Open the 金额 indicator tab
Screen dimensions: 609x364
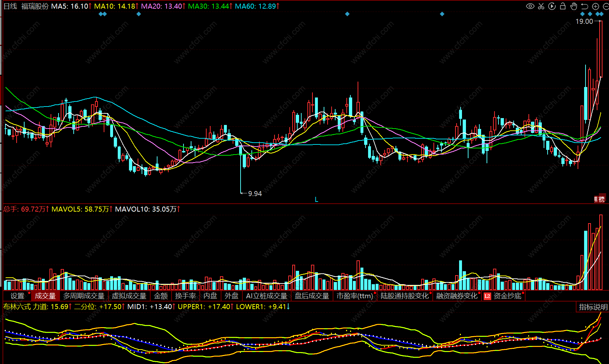(x=161, y=296)
